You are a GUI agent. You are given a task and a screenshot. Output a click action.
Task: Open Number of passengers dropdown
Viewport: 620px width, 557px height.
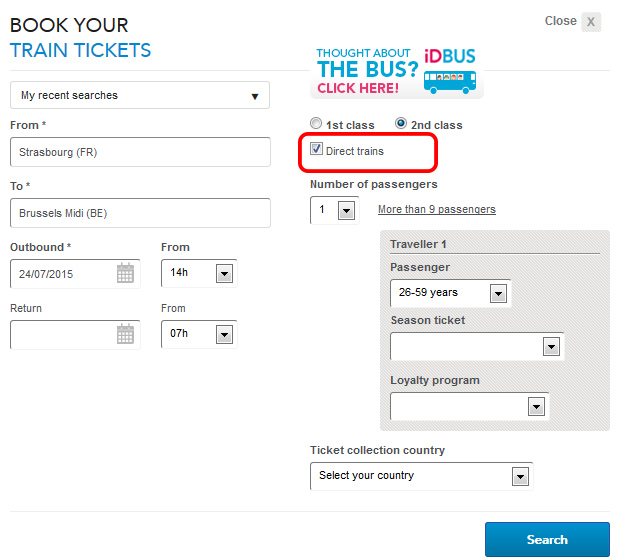pos(346,211)
